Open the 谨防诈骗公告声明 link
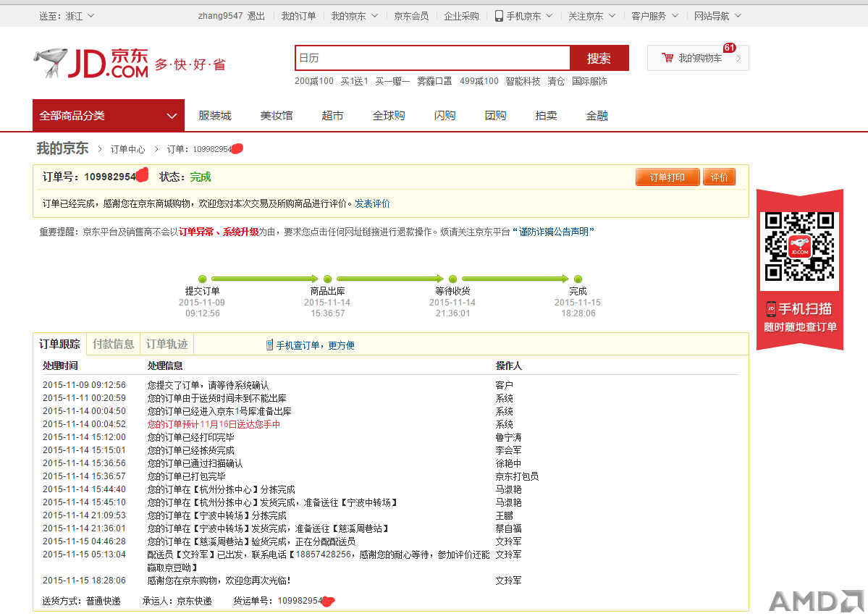Image resolution: width=868 pixels, height=616 pixels. click(554, 232)
